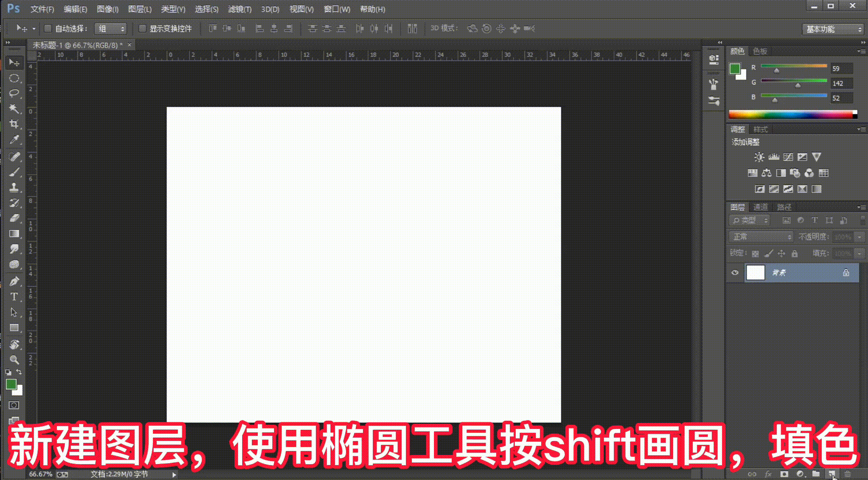Toggle lock position
The height and width of the screenshot is (480, 868).
pyautogui.click(x=781, y=253)
